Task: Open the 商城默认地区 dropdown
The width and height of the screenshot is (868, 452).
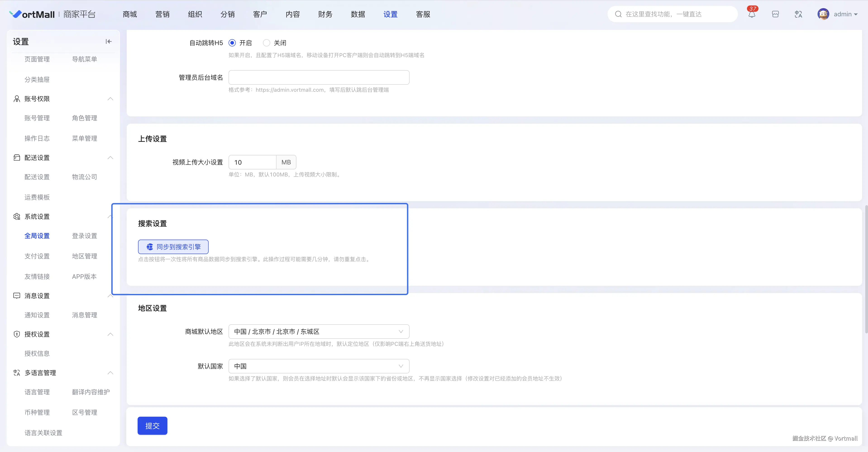Action: point(319,332)
